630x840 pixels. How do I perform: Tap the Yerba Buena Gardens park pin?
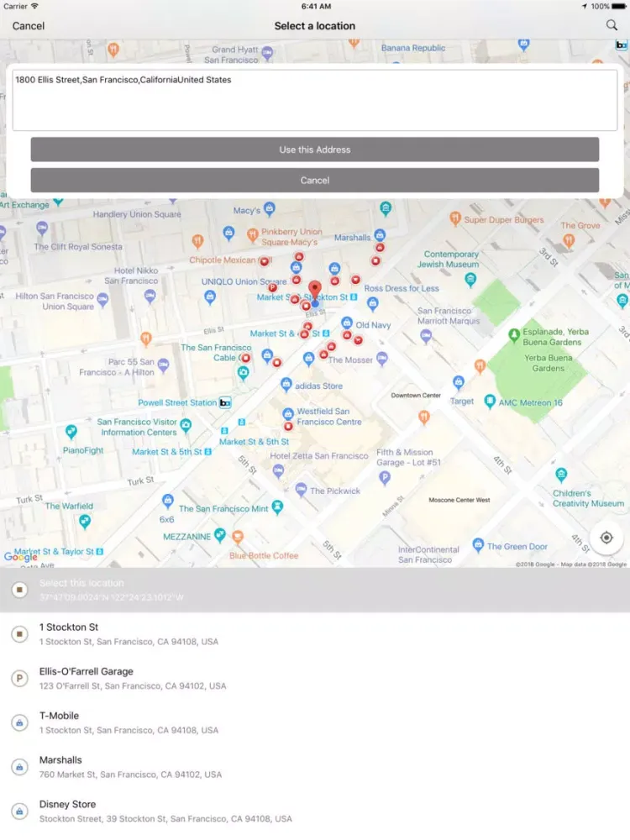(514, 335)
